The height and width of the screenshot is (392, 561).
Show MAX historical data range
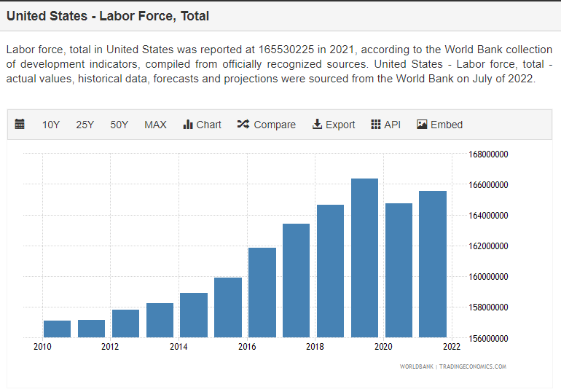tap(155, 125)
